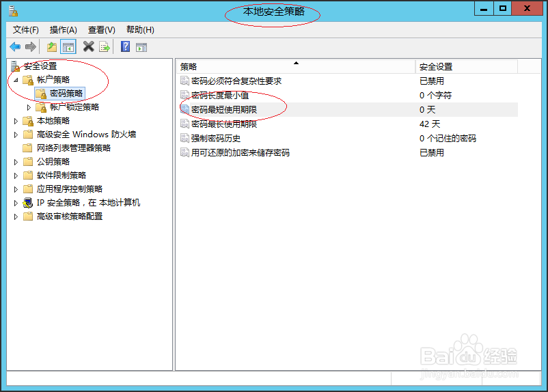The image size is (548, 392).
Task: Click the policy icon for 用可还原的加密来储存密码
Action: [x=184, y=153]
